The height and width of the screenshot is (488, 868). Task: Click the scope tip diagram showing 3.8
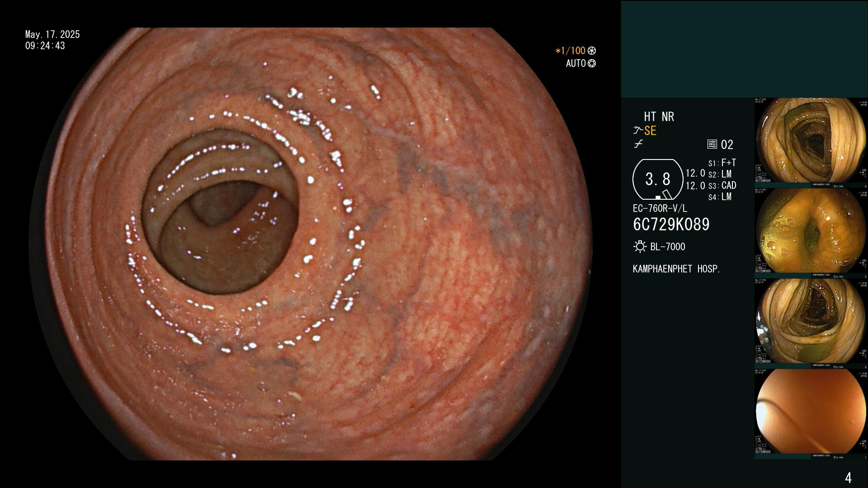point(658,179)
